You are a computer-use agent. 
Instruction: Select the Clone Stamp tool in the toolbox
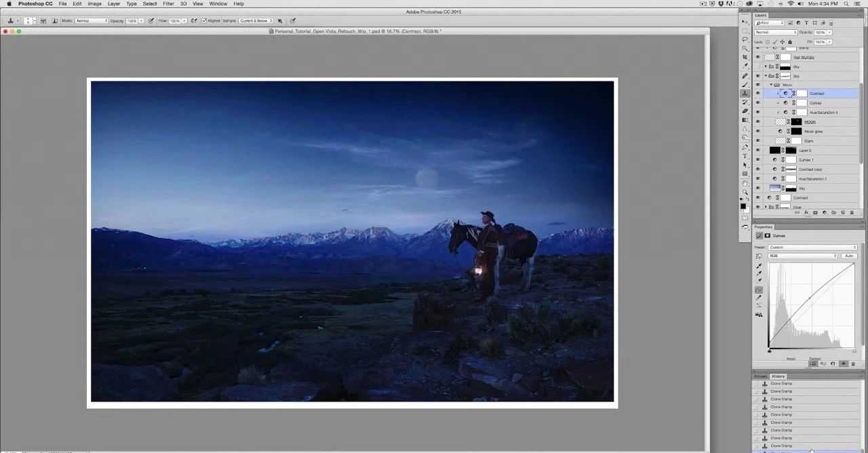point(745,94)
